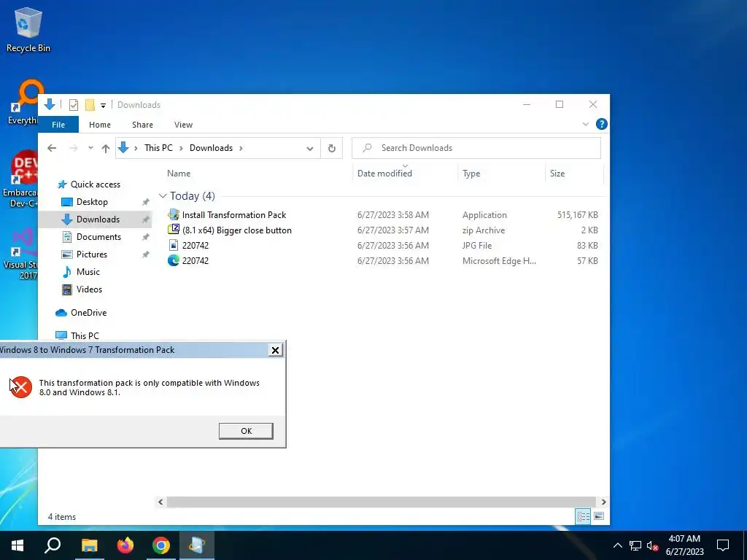Screen dimensions: 747x560
Task: Click the horizontal scrollbar right arrow
Action: [603, 502]
